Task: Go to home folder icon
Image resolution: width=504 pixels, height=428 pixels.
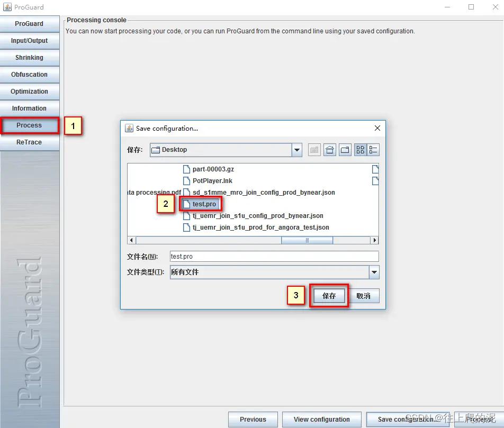Action: tap(330, 150)
